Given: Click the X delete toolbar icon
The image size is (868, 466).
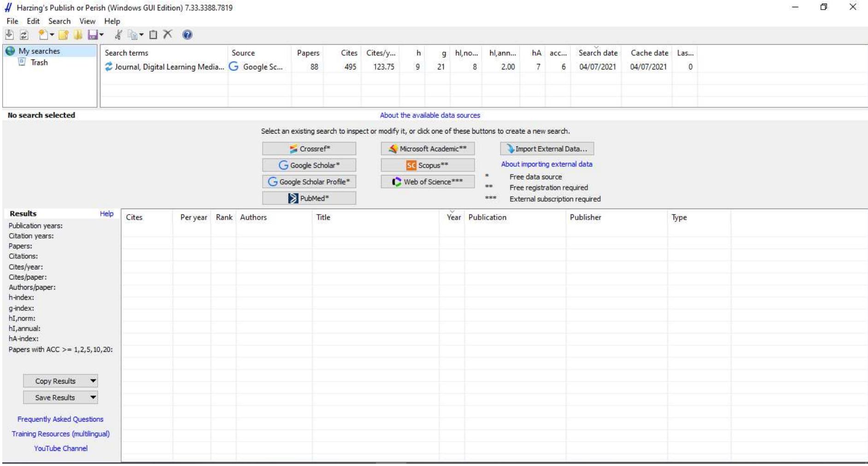Looking at the screenshot, I should click(168, 35).
